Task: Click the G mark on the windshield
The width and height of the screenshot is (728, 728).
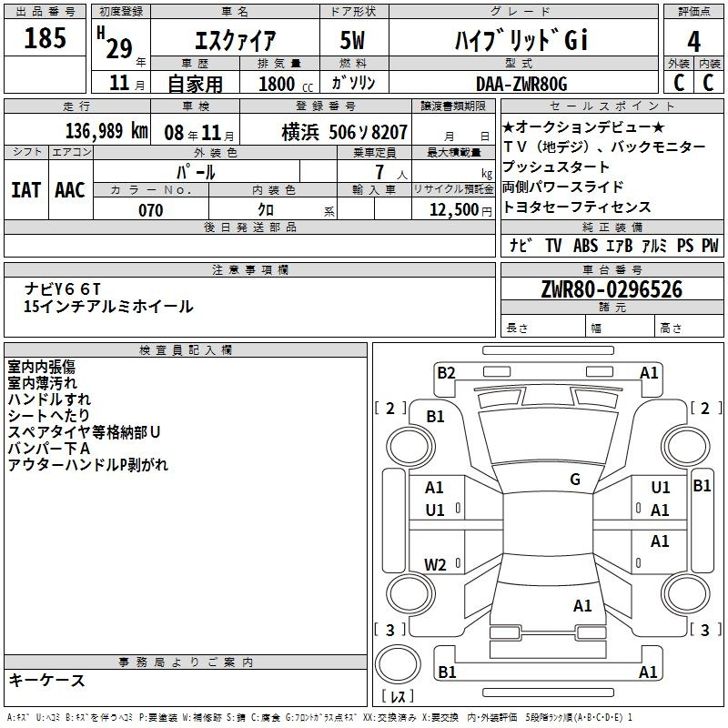Action: (x=574, y=480)
